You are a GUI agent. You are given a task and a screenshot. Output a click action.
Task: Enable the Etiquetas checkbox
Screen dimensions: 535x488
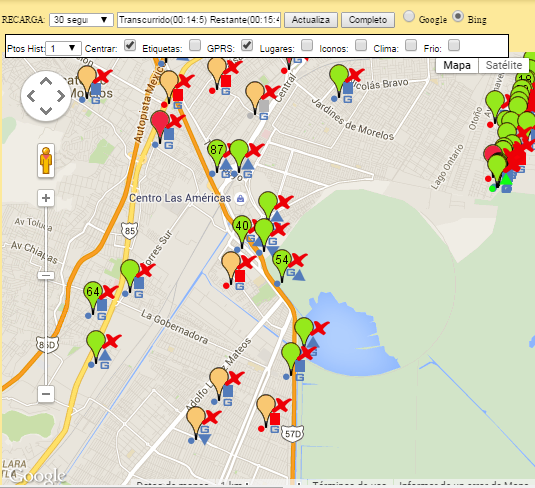(x=195, y=45)
